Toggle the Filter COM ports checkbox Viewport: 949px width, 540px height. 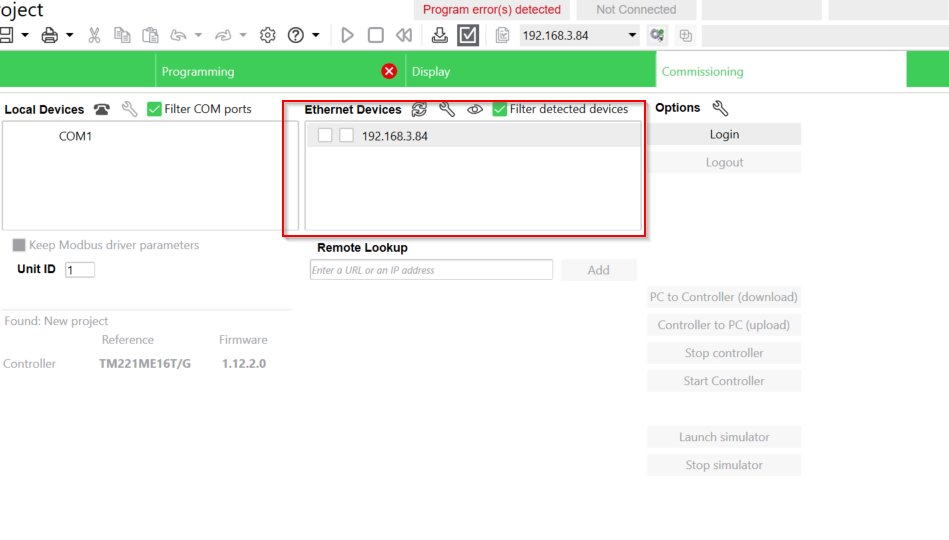click(x=154, y=109)
